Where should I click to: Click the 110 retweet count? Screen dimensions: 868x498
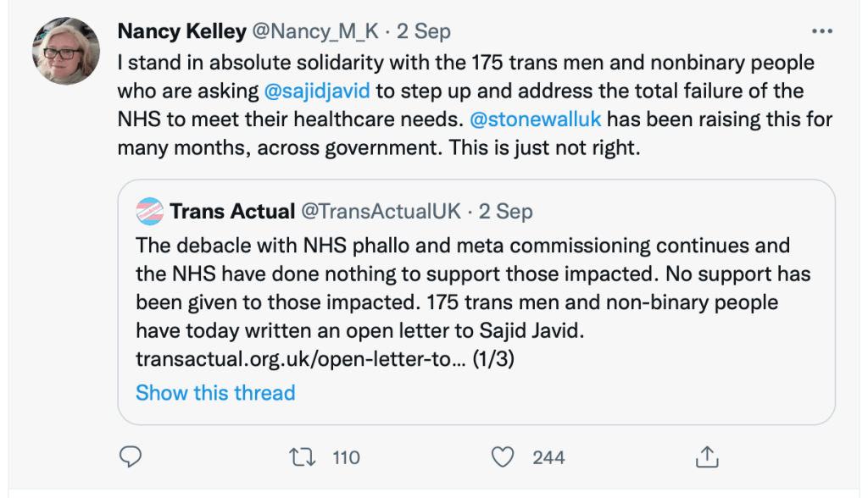346,457
